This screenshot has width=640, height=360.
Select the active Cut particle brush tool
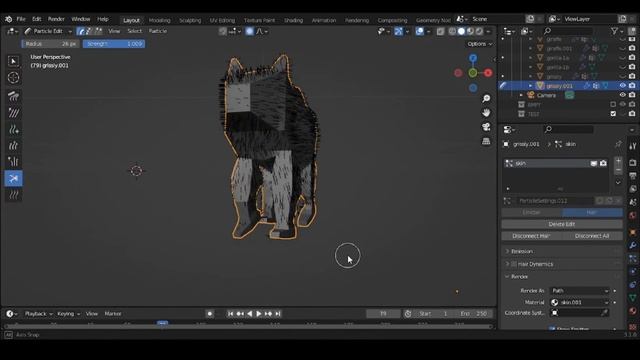[13, 178]
